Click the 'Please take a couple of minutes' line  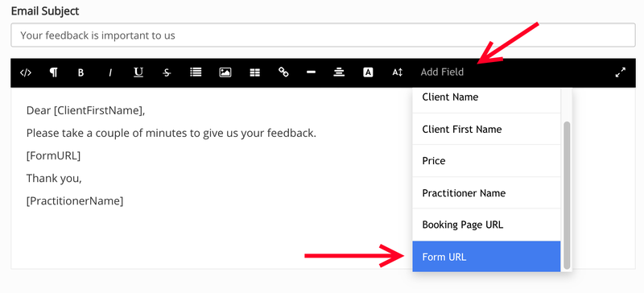[171, 134]
